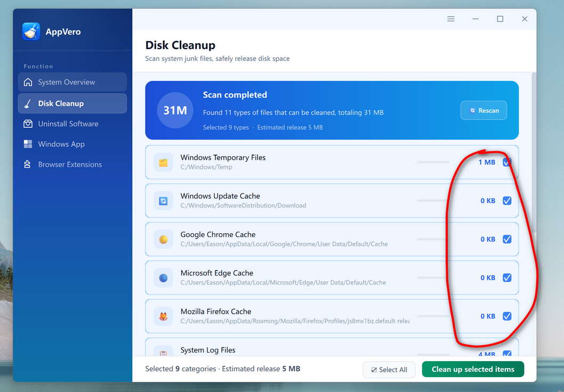Click the Windows Temporary Files title
The image size is (564, 392).
[x=223, y=157]
